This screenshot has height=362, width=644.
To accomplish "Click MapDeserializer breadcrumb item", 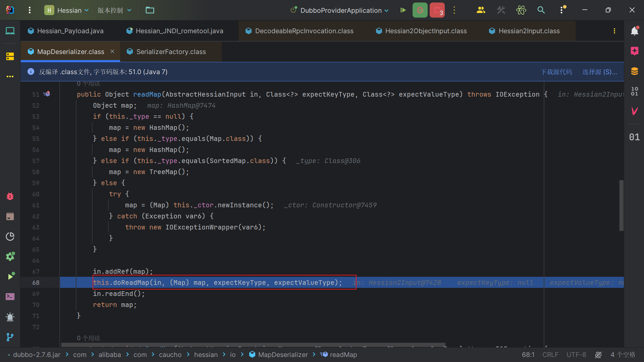I will point(278,355).
